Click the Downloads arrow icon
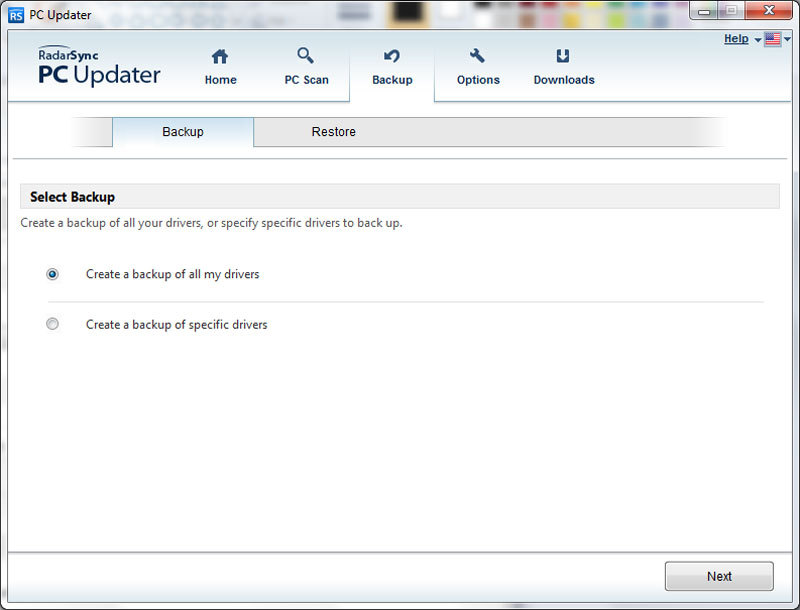This screenshot has height=610, width=800. click(563, 56)
